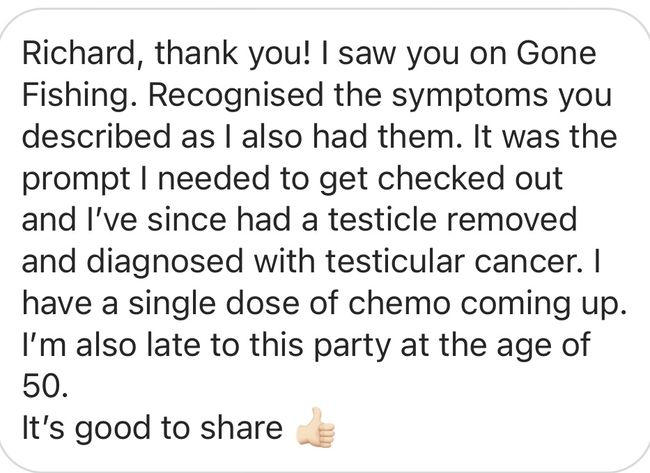Click the thumbs up emoji
This screenshot has height=473, width=650.
pos(315,427)
